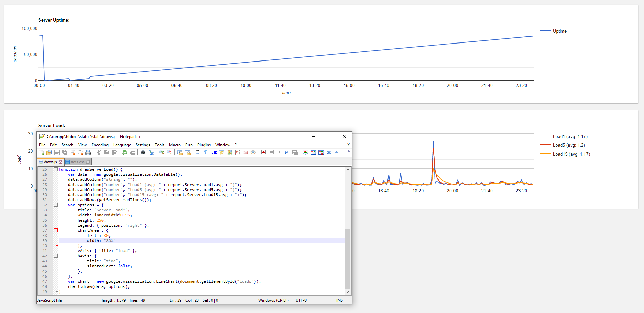Viewport: 644px width, 313px height.
Task: Save the recorded macro icon
Action: click(295, 152)
